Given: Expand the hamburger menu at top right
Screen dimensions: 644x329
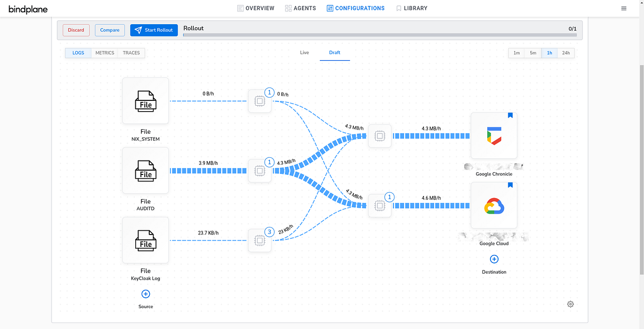Looking at the screenshot, I should point(623,8).
